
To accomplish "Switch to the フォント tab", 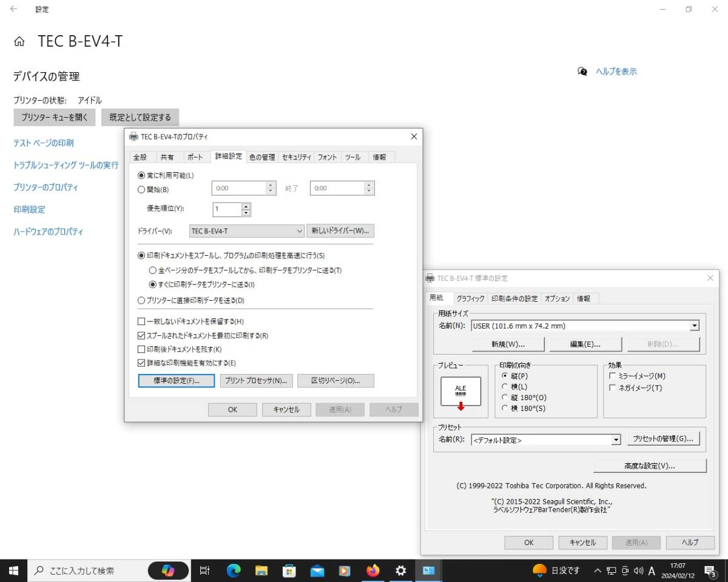I will pos(327,156).
